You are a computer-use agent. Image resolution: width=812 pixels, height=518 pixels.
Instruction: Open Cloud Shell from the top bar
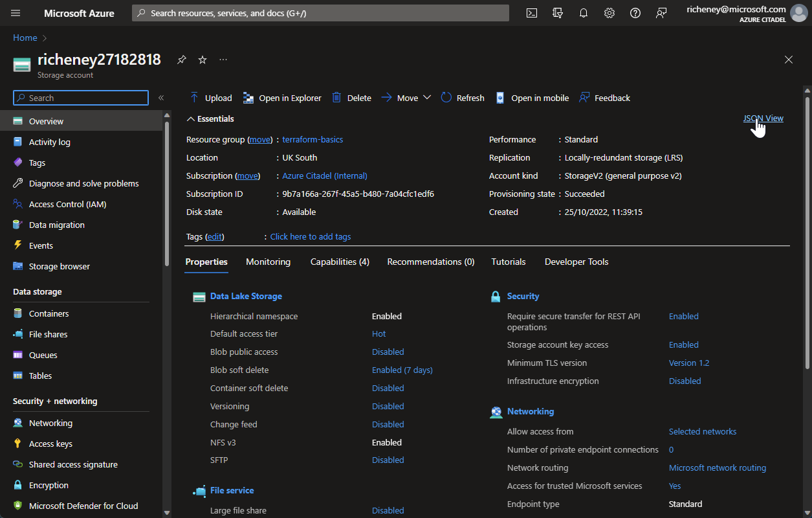tap(531, 12)
